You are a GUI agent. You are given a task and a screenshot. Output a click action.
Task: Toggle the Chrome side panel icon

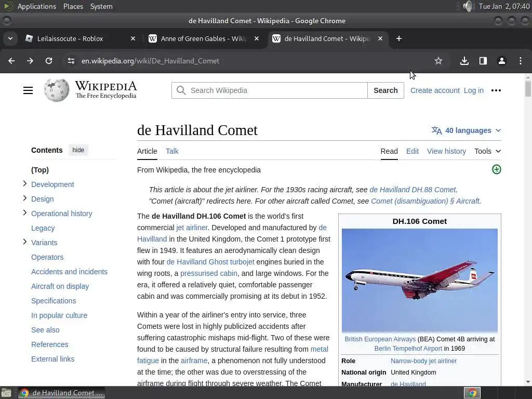click(x=483, y=61)
